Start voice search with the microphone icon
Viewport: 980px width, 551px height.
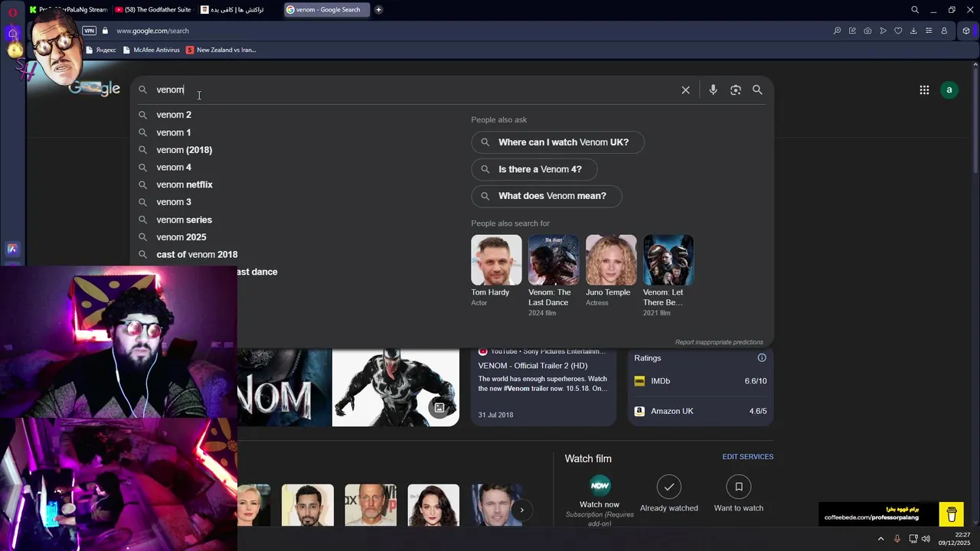[x=713, y=90]
